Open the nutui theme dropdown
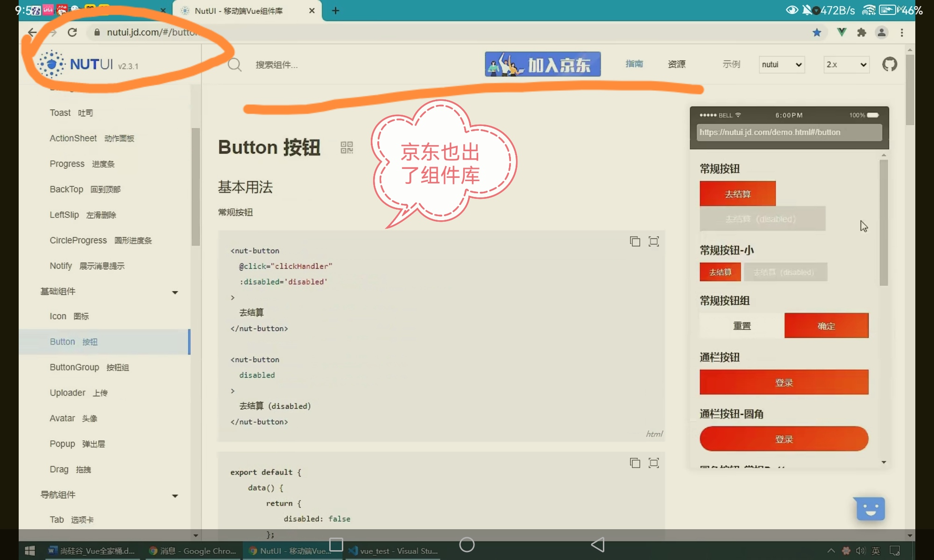 782,64
